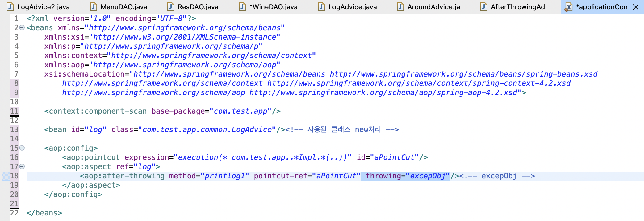Click the xsi:schemaLocation attribute name

click(84, 74)
